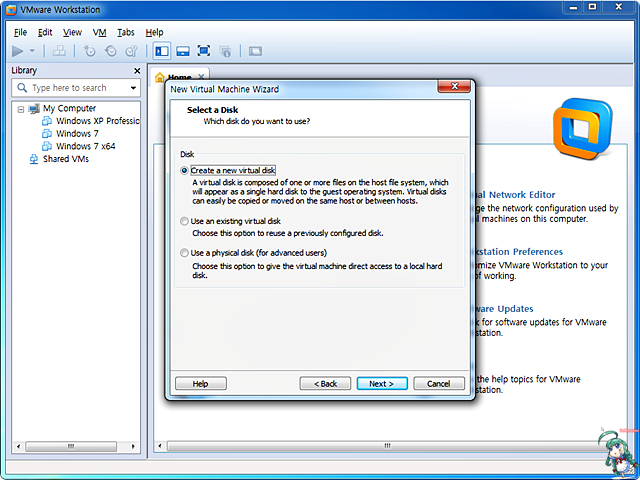Click the Shared VMs icon
This screenshot has width=640, height=480.
pos(34,159)
